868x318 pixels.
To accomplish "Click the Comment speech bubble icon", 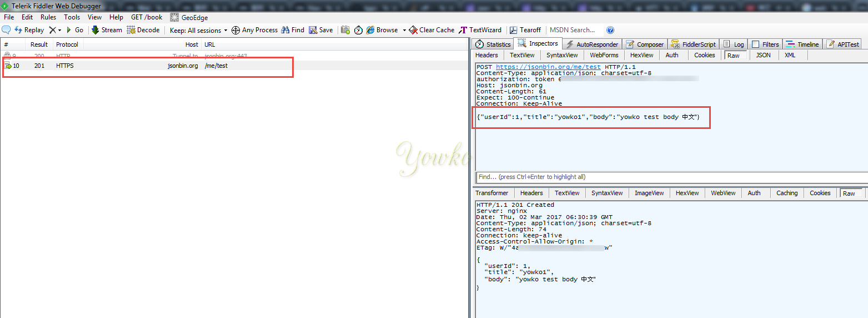I will click(7, 30).
